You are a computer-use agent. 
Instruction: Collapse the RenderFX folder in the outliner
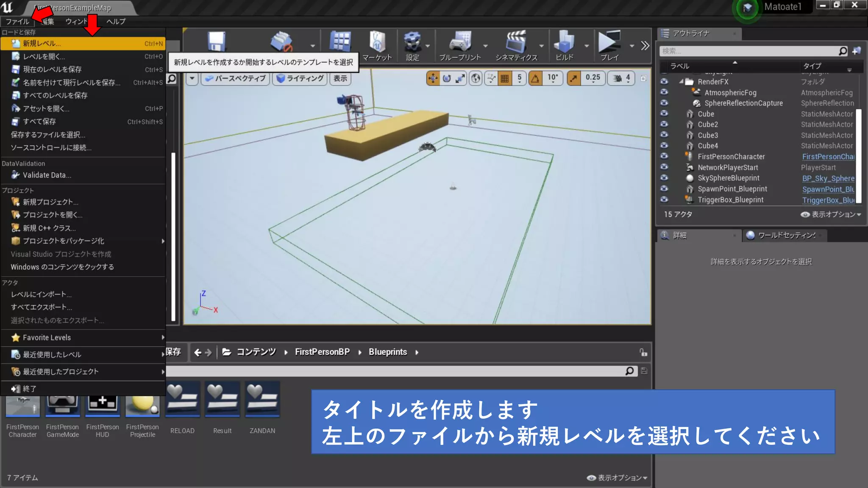(x=681, y=82)
